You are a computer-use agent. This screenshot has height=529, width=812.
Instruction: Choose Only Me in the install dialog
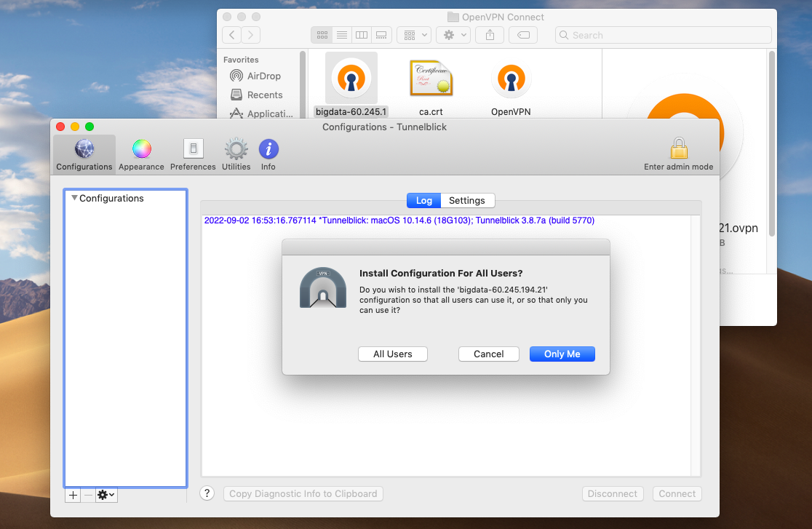pyautogui.click(x=562, y=354)
